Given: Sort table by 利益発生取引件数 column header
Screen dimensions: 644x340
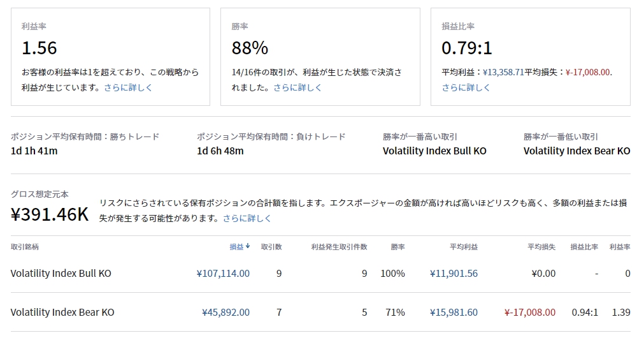Looking at the screenshot, I should [339, 247].
